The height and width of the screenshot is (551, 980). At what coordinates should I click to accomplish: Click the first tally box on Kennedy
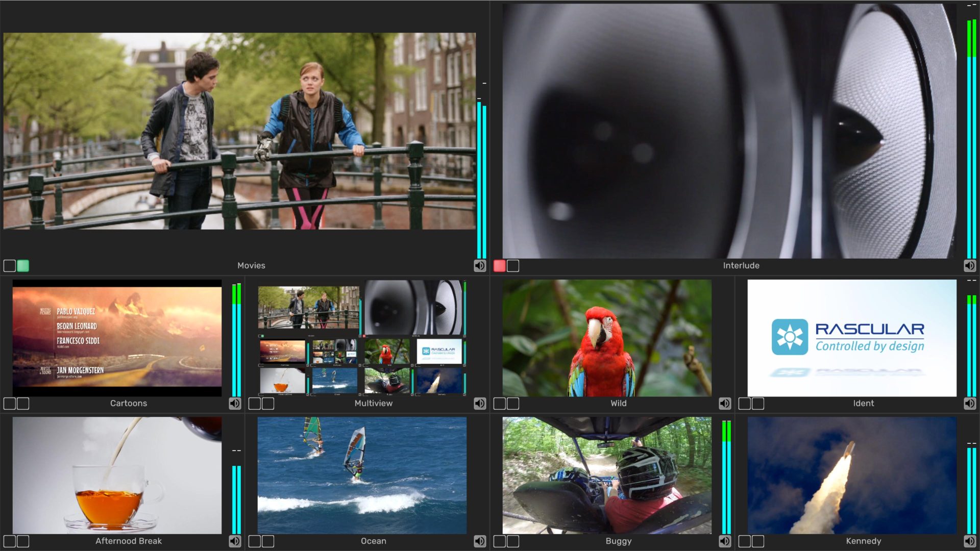point(745,541)
